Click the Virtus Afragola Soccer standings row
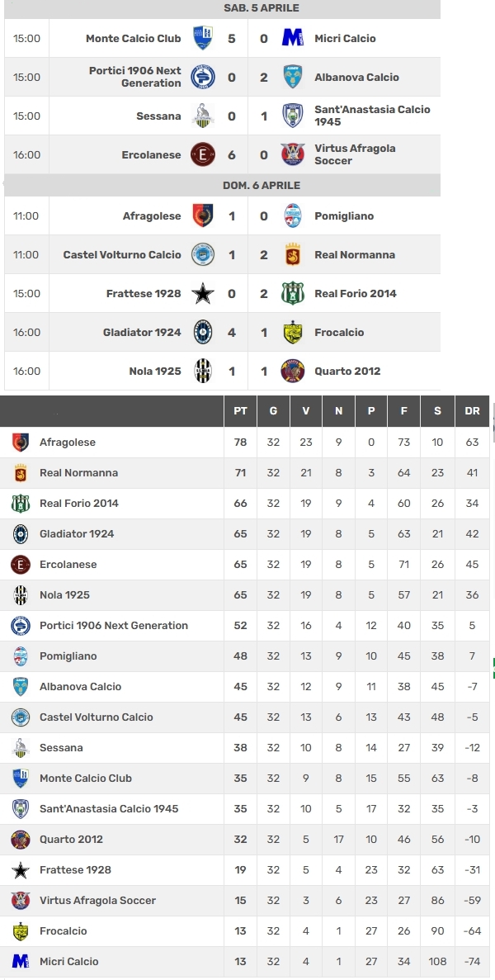 click(245, 900)
